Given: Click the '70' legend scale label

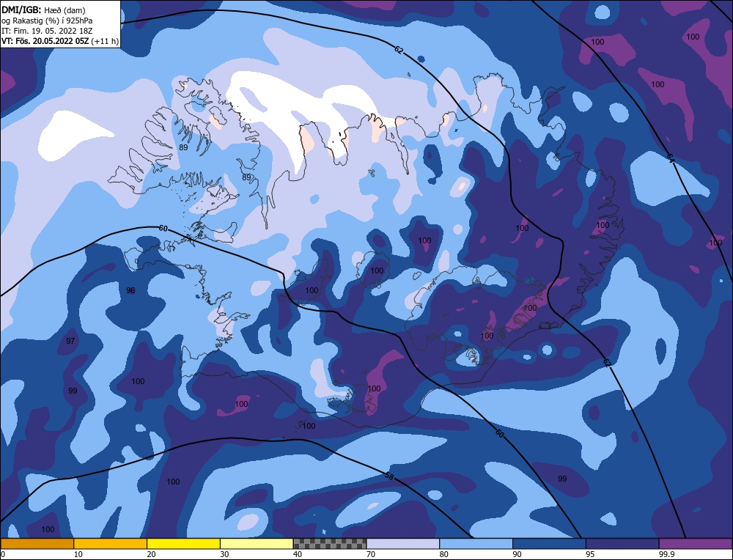Looking at the screenshot, I should [371, 554].
